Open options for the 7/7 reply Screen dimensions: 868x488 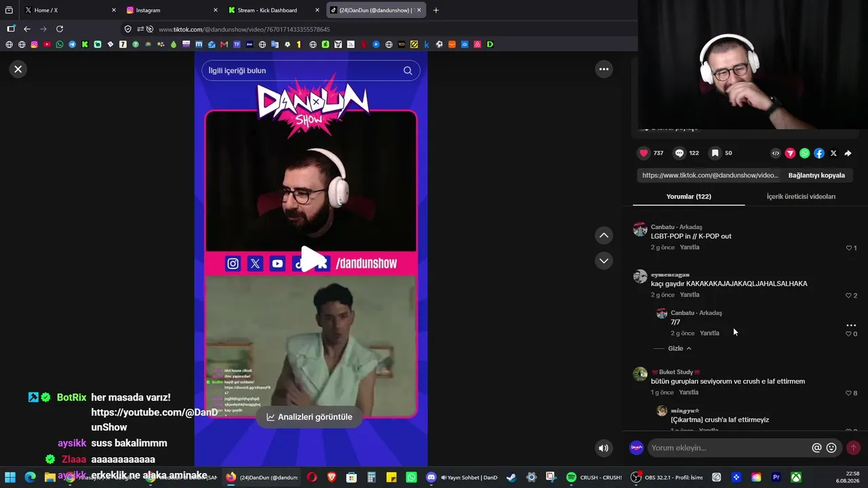(x=851, y=325)
